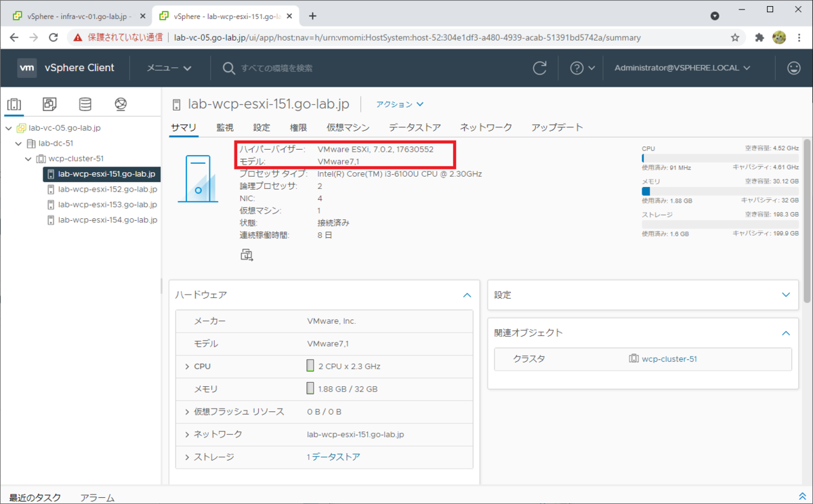Click the browser address bar URL
Image resolution: width=813 pixels, height=504 pixels.
click(407, 38)
